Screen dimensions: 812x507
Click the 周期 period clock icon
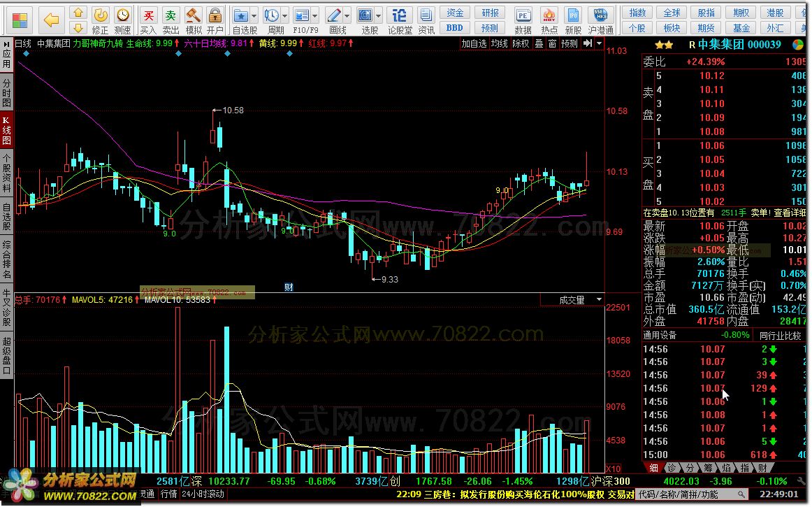(x=271, y=15)
